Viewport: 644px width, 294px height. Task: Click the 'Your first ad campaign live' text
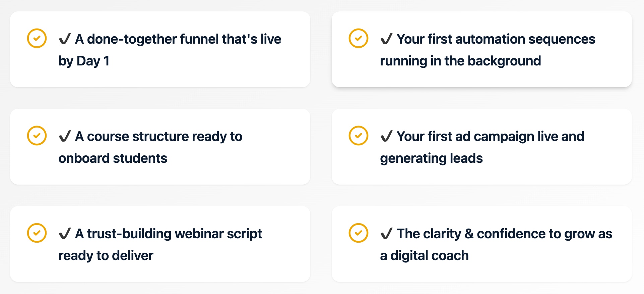(490, 136)
